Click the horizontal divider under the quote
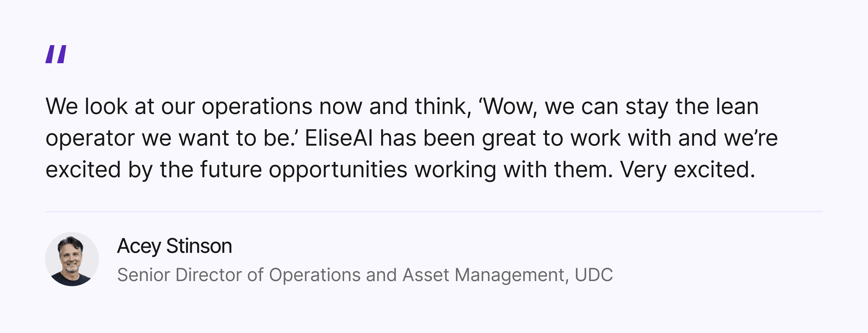The width and height of the screenshot is (868, 333). click(434, 212)
